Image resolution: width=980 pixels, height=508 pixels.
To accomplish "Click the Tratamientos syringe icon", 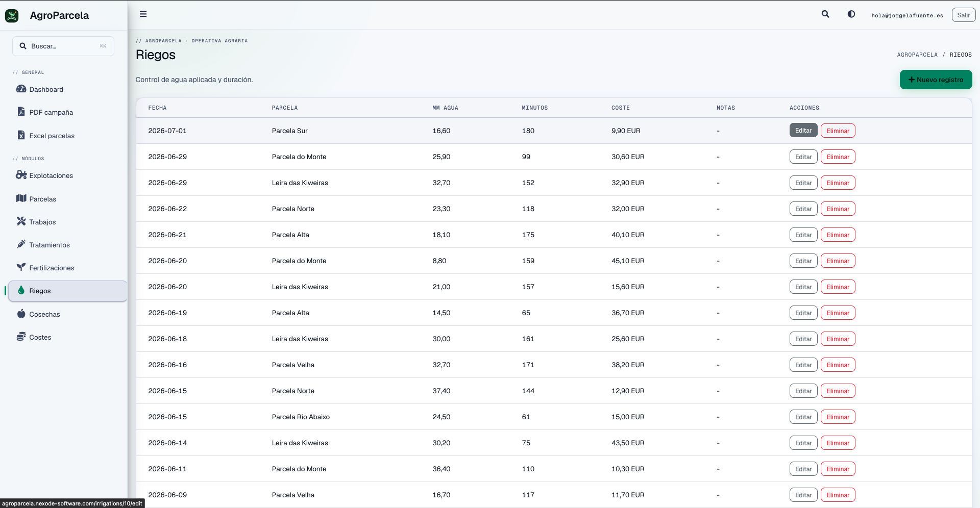I will pos(21,244).
